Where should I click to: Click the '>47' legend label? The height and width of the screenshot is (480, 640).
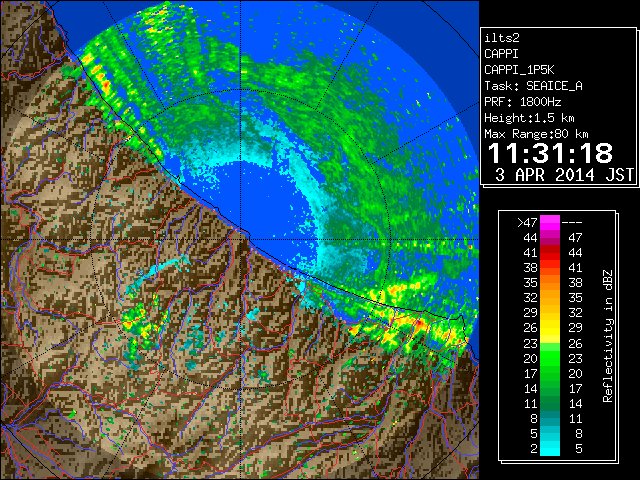tap(527, 222)
